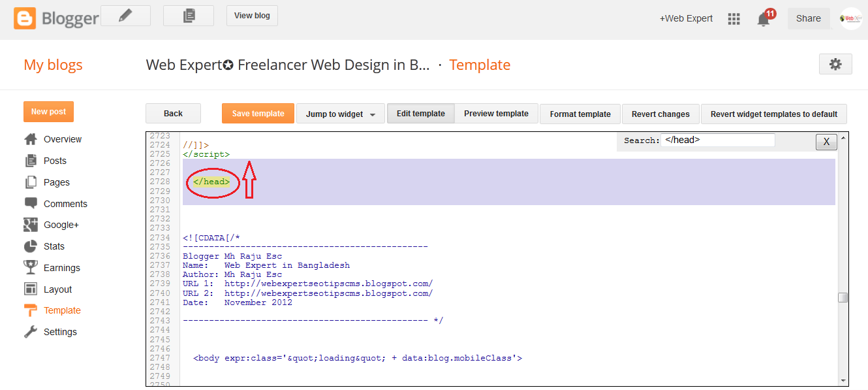Click My blogs heading link
868x390 pixels.
pyautogui.click(x=53, y=65)
